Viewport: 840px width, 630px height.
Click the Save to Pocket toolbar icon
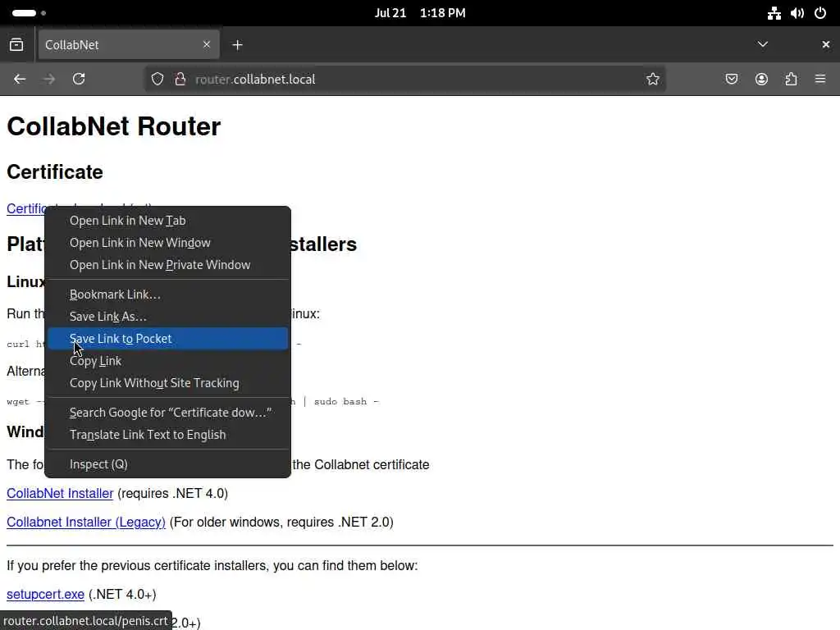[731, 79]
